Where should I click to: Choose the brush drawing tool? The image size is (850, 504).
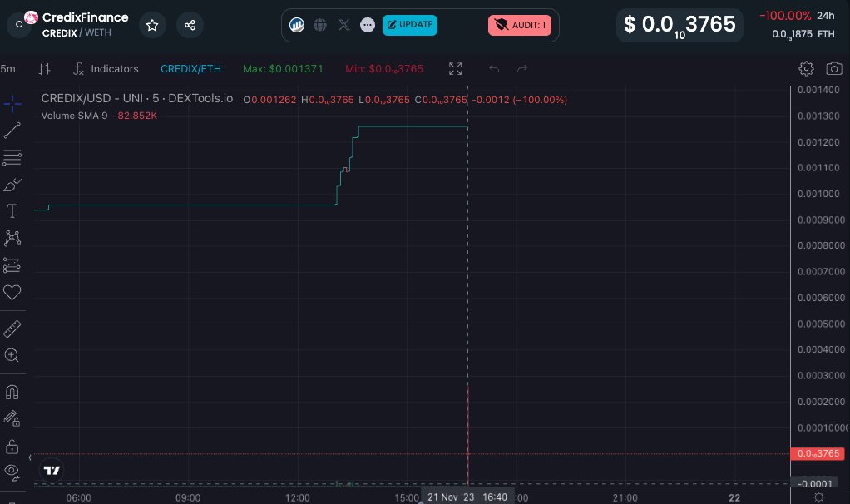click(x=12, y=185)
